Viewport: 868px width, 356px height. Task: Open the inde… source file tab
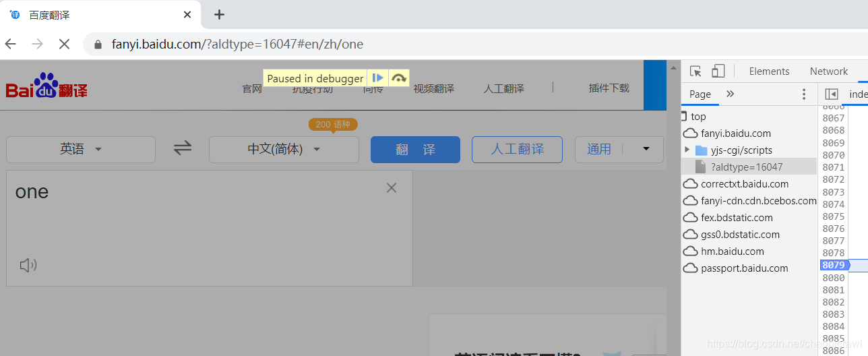(x=858, y=94)
